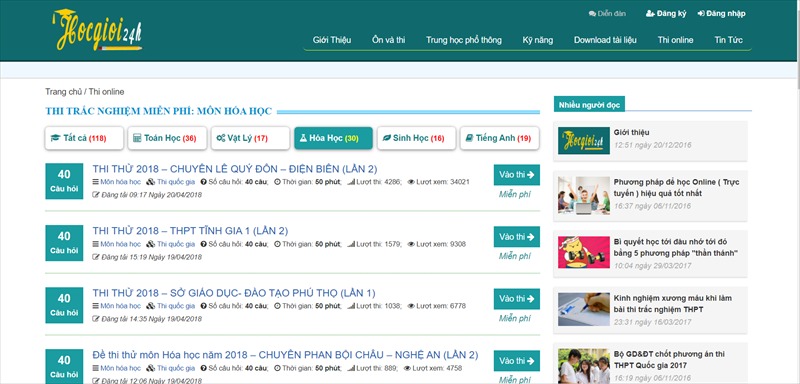Click Thi quốc gia link under Lê Quý Đôn
This screenshot has width=800, height=384.
click(176, 182)
